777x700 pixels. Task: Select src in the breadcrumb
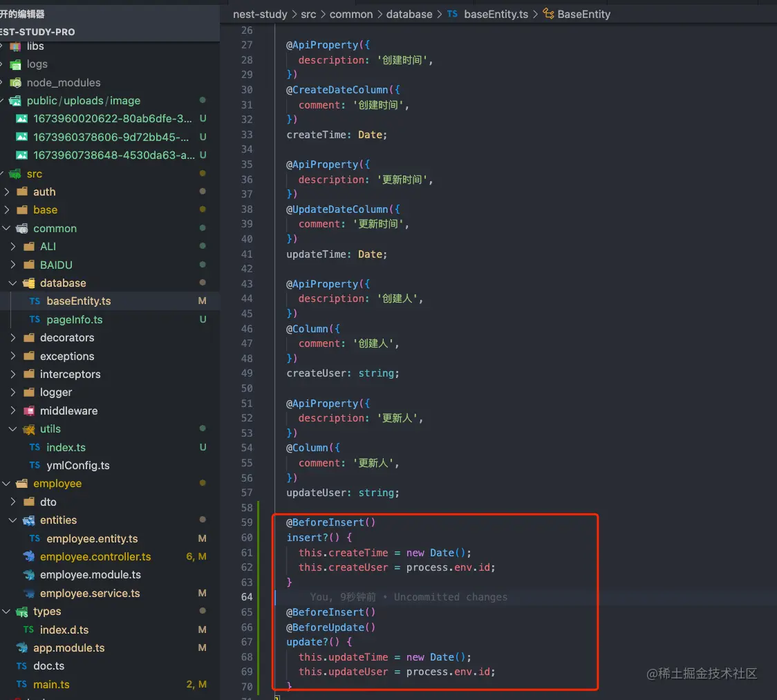tap(308, 15)
